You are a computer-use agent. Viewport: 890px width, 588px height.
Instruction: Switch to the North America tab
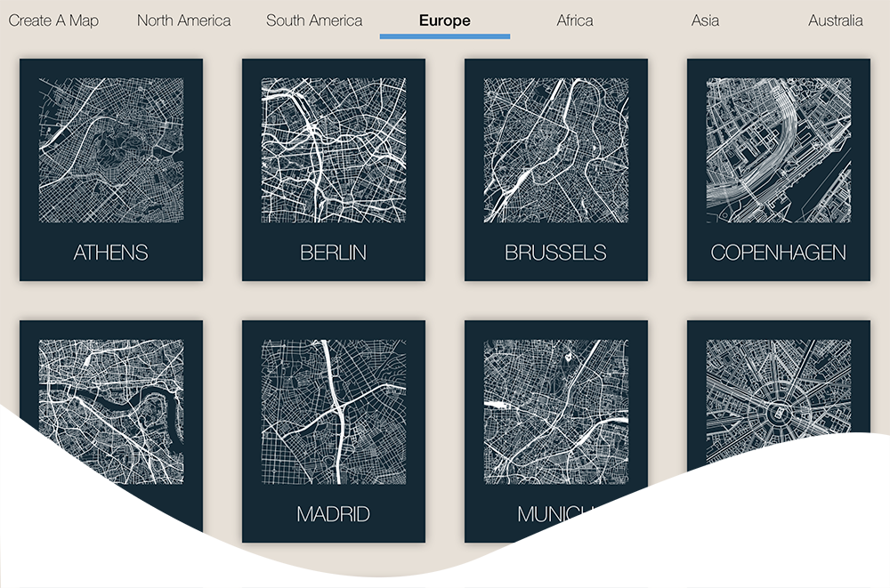183,20
